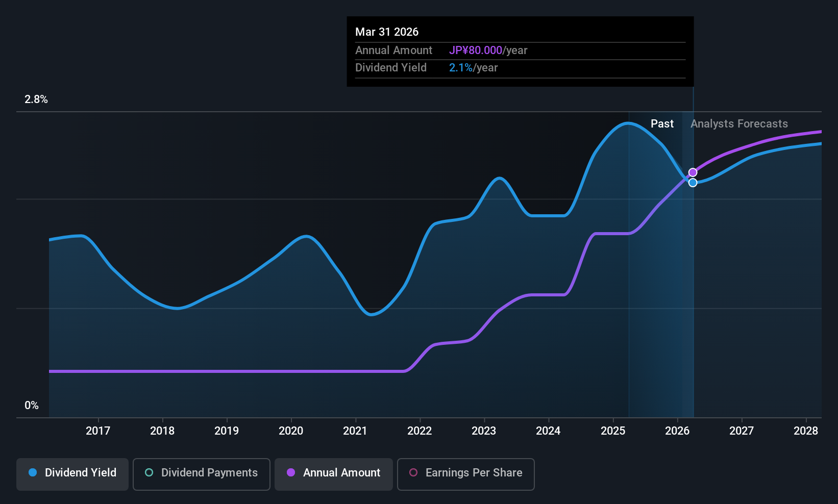The width and height of the screenshot is (838, 504).
Task: Select the 2023 year tick label
Action: point(484,431)
